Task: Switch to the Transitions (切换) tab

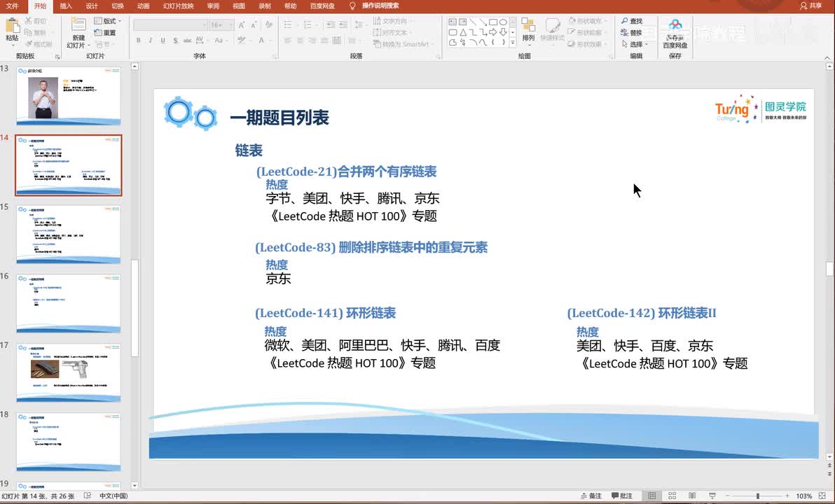Action: (x=118, y=6)
